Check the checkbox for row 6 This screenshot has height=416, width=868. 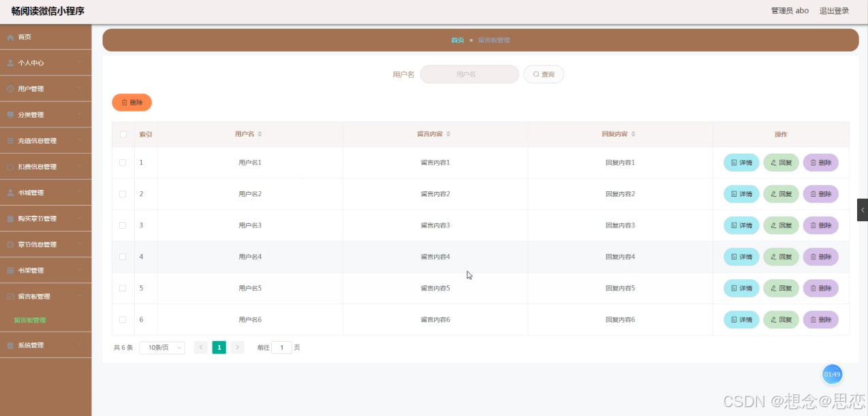[123, 319]
